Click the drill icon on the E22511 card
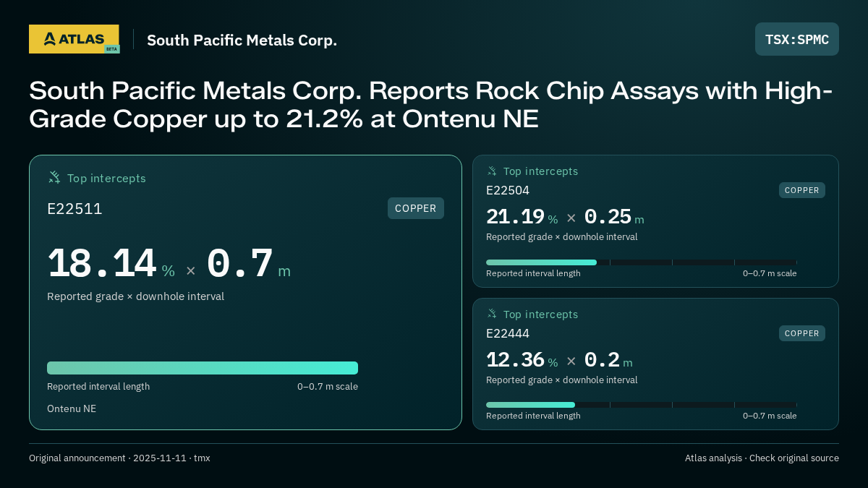The width and height of the screenshot is (868, 488). tap(54, 177)
